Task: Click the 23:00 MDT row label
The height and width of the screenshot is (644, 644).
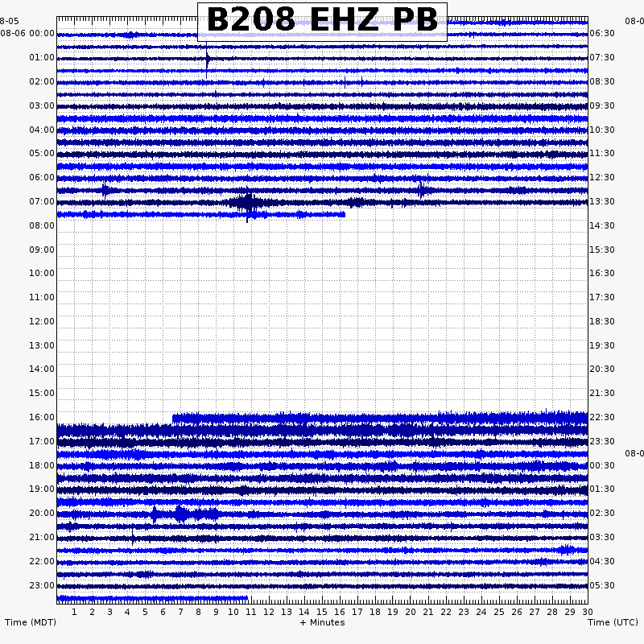Action: (42, 586)
